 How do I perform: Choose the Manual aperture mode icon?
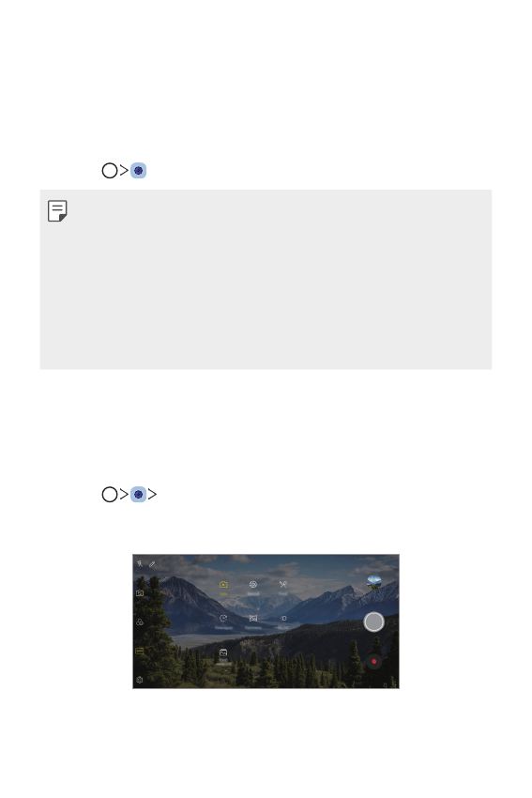[x=252, y=585]
